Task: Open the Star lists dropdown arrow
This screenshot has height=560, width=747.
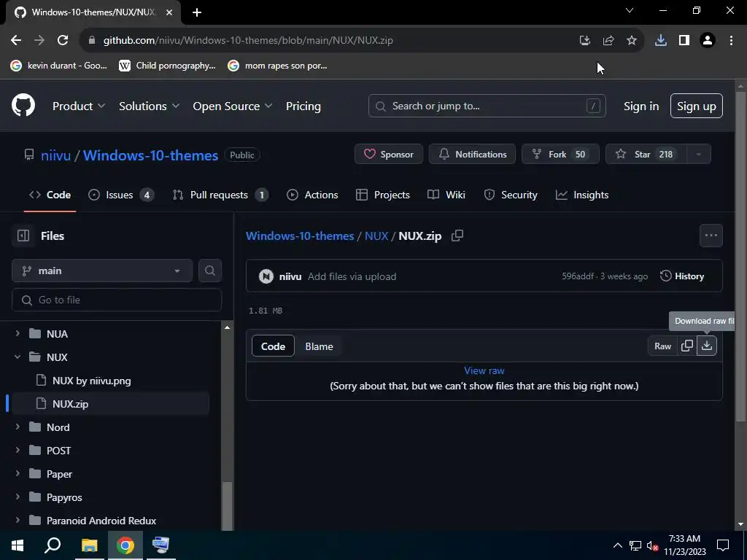Action: (698, 155)
